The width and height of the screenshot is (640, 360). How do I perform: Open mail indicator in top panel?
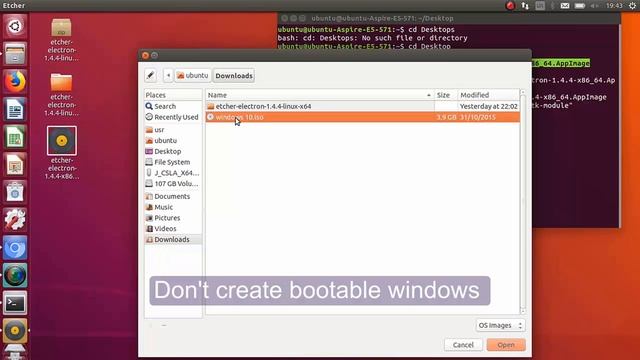point(565,6)
